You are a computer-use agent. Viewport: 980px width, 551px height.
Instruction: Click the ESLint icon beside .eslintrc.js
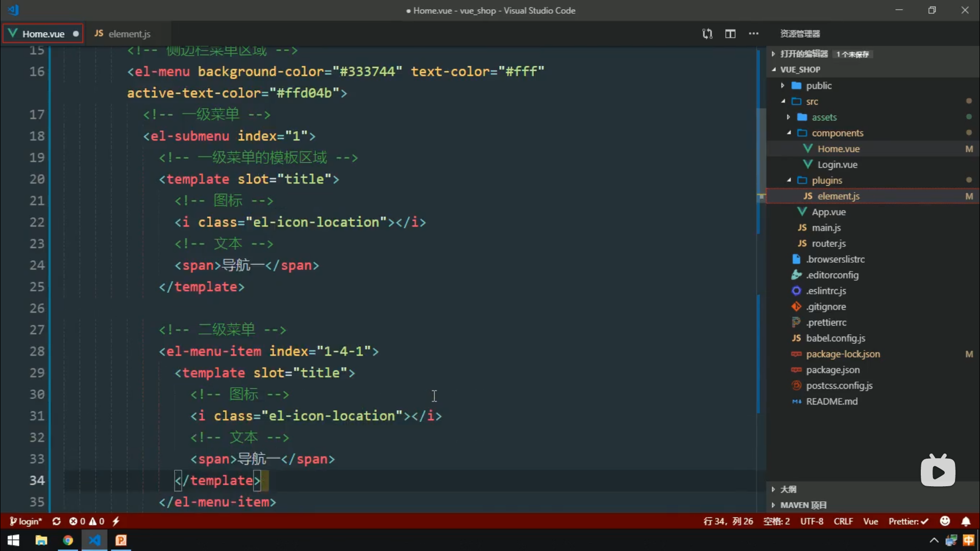[796, 291]
